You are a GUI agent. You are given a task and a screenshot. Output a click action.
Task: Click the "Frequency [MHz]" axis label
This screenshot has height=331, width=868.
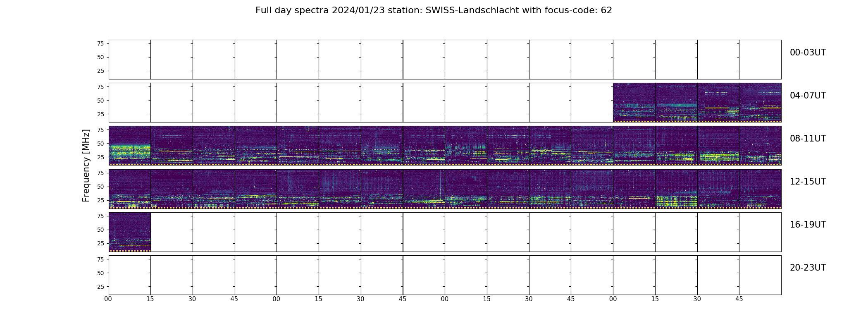[86, 165]
